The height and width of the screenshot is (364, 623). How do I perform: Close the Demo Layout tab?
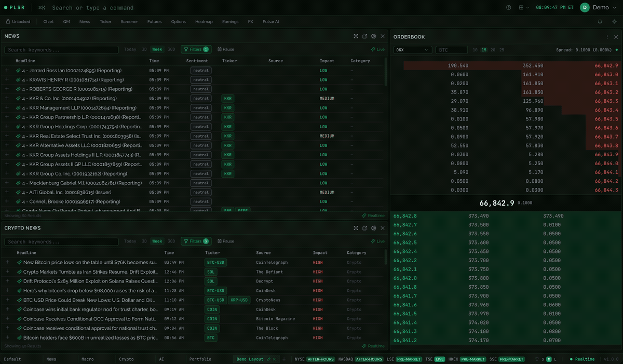pos(275,359)
